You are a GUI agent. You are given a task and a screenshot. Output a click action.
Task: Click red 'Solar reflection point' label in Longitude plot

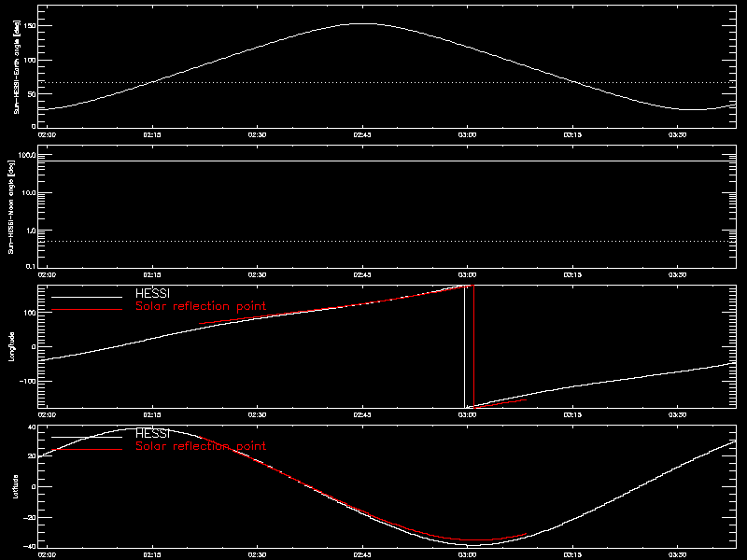pyautogui.click(x=201, y=306)
